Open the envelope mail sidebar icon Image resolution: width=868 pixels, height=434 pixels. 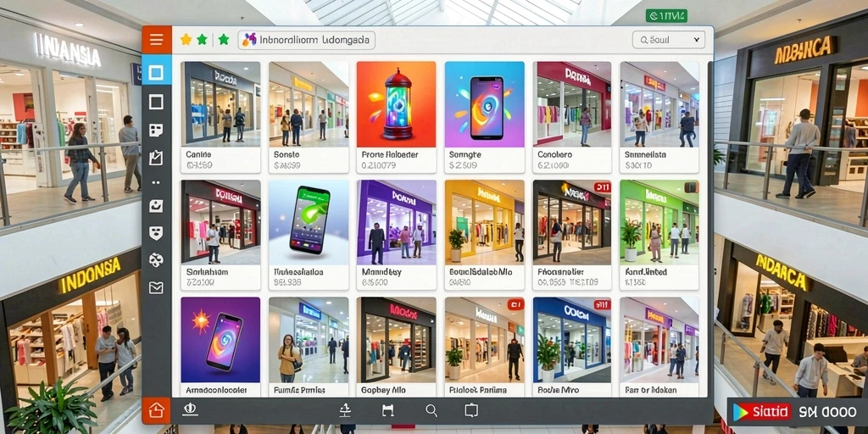(x=157, y=287)
